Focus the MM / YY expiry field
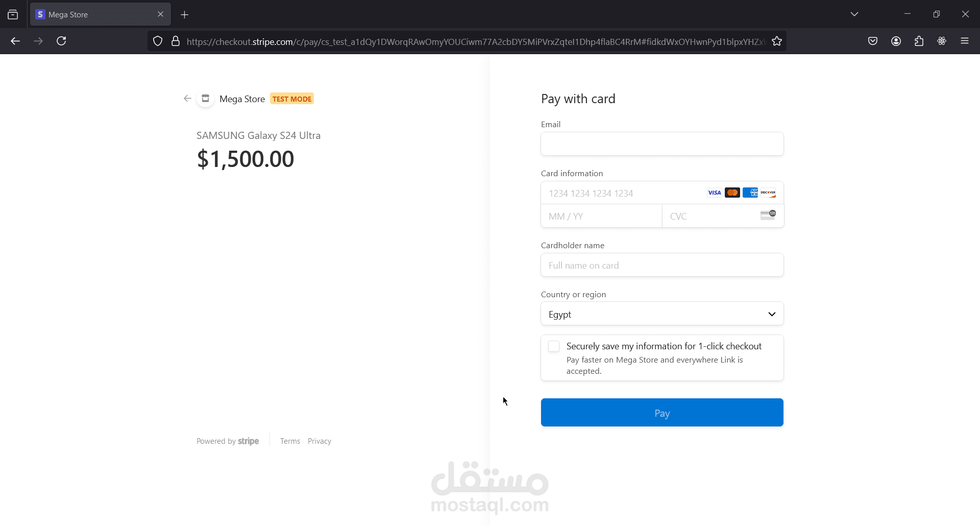980x526 pixels. click(601, 216)
